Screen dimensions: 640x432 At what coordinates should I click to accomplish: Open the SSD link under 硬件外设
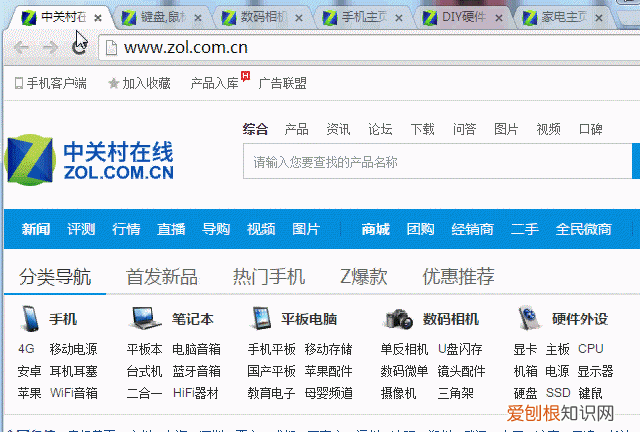tap(558, 393)
